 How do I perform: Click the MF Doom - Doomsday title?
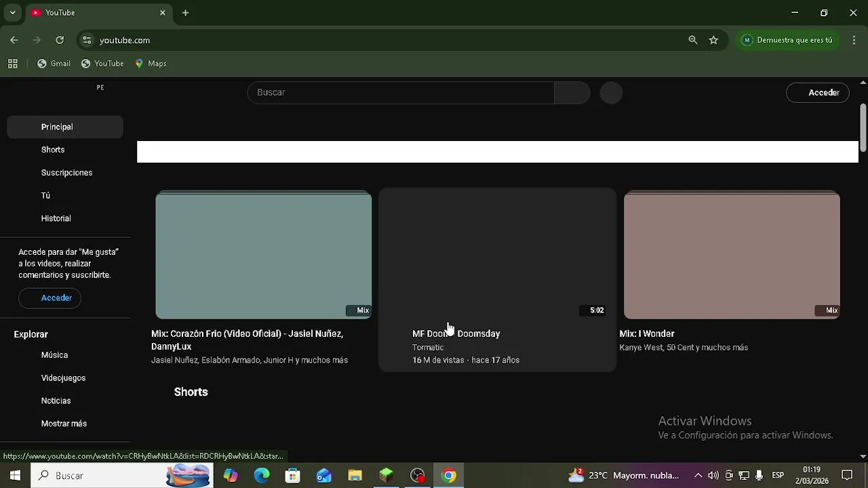pyautogui.click(x=456, y=333)
